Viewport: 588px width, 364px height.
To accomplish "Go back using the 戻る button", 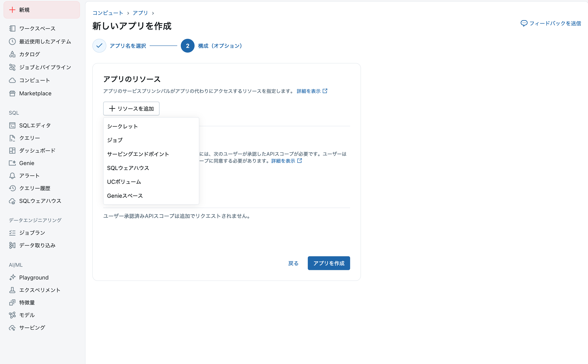I will (x=293, y=263).
